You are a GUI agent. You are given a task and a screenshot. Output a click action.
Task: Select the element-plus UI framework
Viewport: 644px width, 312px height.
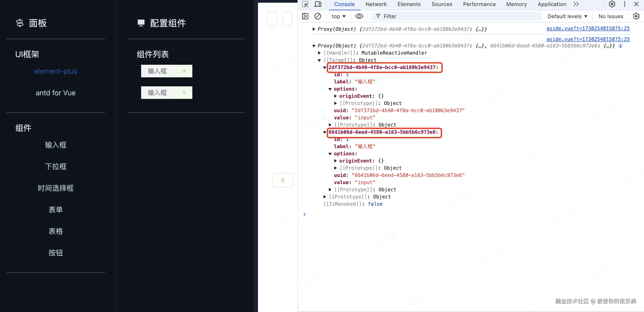click(56, 71)
